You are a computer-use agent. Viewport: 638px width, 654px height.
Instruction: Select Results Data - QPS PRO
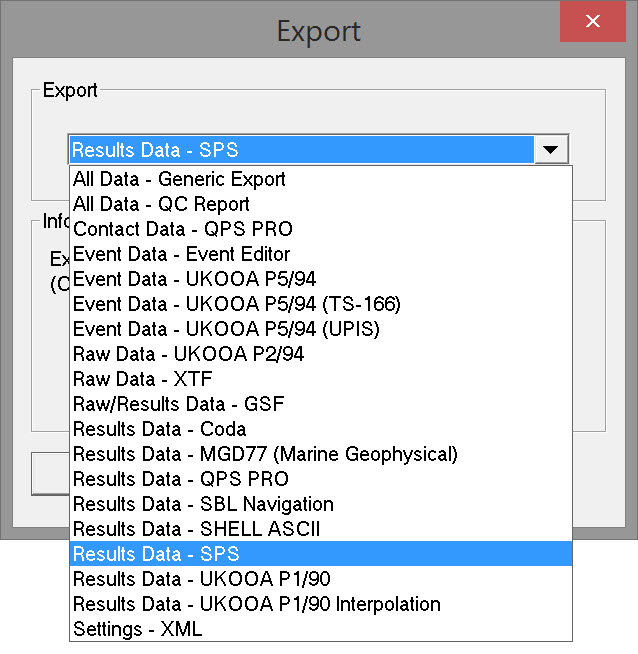tap(181, 479)
